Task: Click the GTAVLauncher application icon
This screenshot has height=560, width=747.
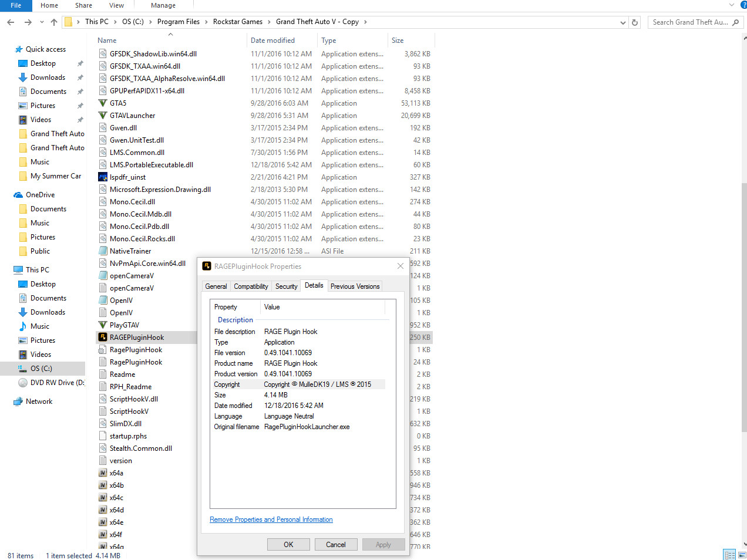Action: tap(103, 116)
